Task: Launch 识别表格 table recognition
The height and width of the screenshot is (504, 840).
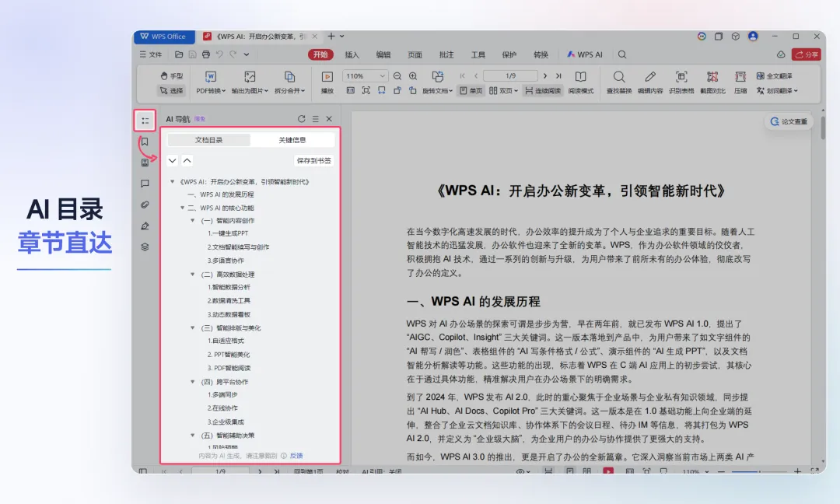Action: point(681,82)
